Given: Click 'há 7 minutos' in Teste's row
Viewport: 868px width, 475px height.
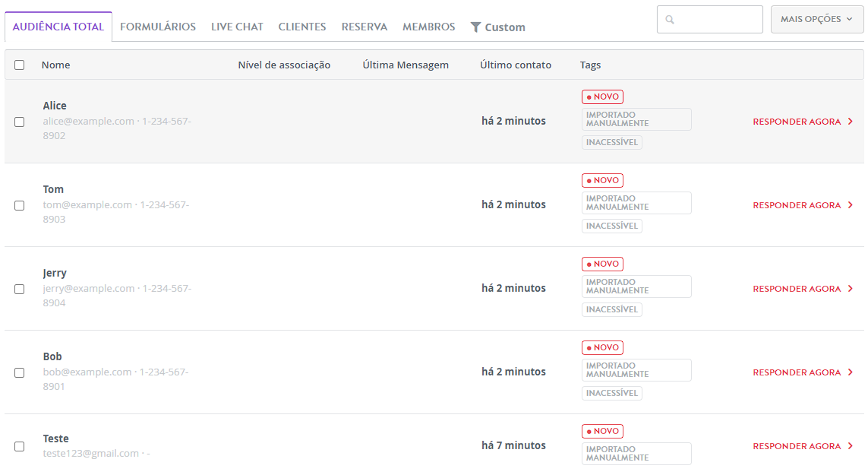Looking at the screenshot, I should click(x=513, y=445).
